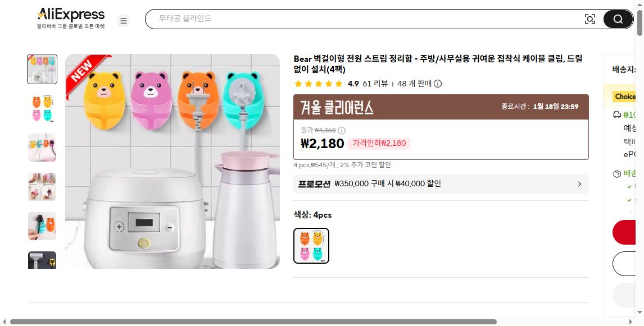Open the hamburger menu beside the logo
This screenshot has height=326, width=644.
coord(124,20)
